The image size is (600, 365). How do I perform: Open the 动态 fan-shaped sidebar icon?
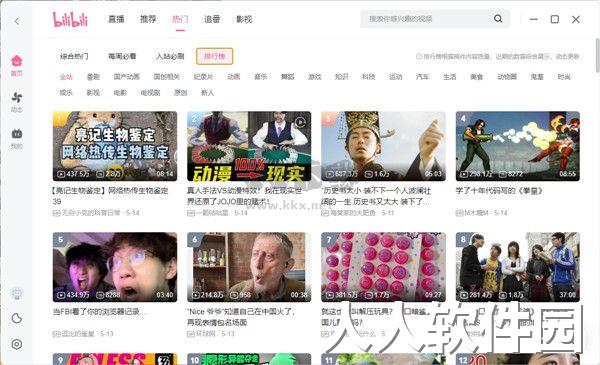tap(16, 102)
